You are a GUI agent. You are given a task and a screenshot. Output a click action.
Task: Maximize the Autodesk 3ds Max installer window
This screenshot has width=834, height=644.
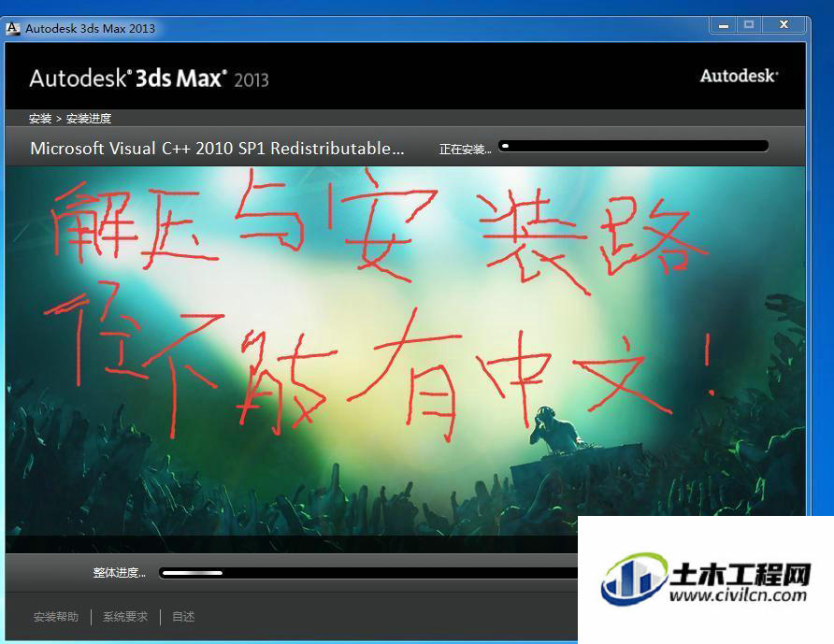click(x=749, y=25)
